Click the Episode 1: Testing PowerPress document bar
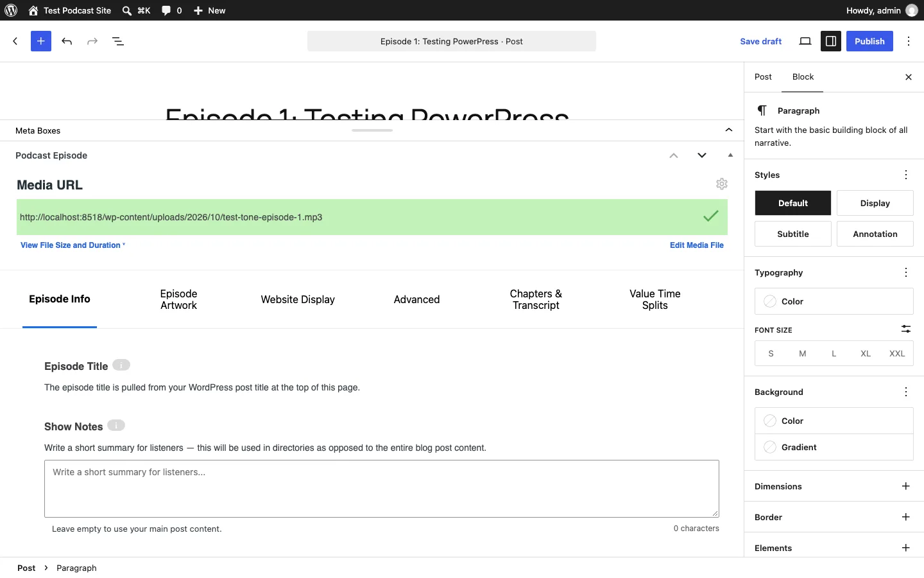The image size is (924, 578). [x=452, y=41]
